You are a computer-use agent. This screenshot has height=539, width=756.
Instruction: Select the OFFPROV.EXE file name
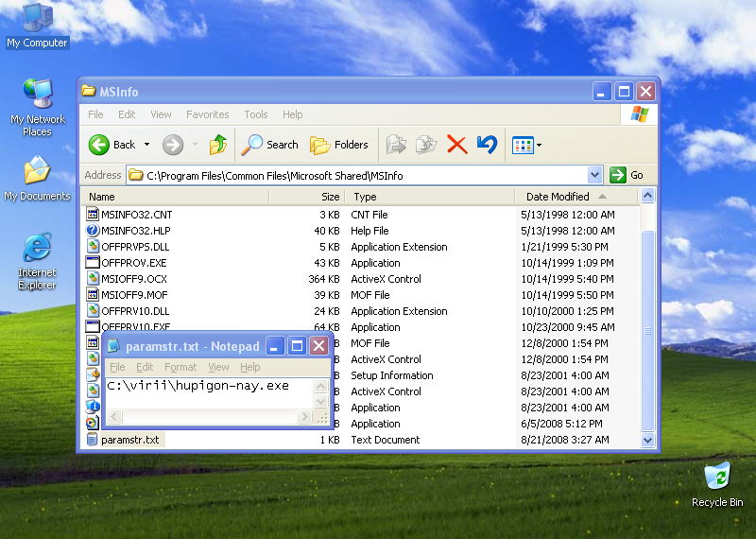[134, 263]
